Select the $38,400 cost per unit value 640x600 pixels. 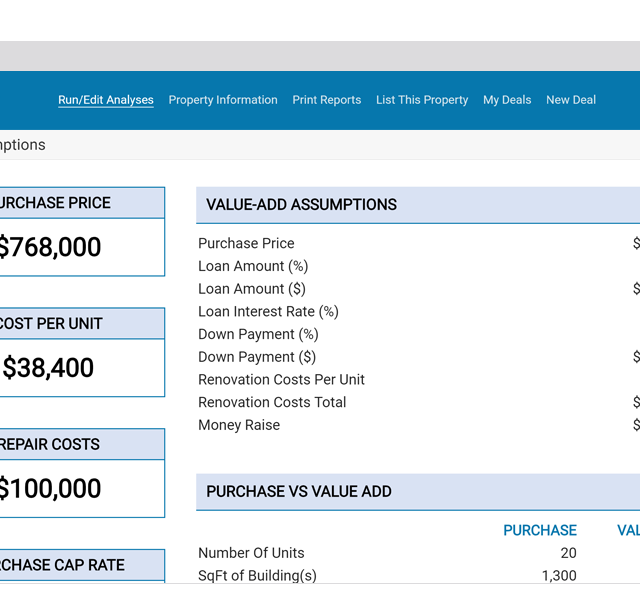tap(48, 368)
